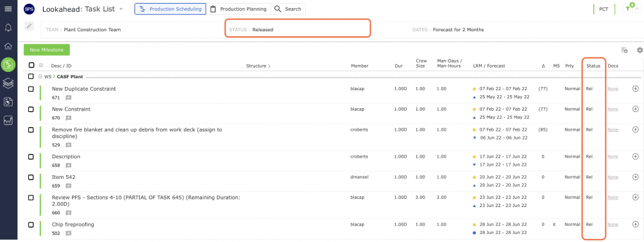
Task: Open the green task list sidebar icon
Action: (x=8, y=64)
